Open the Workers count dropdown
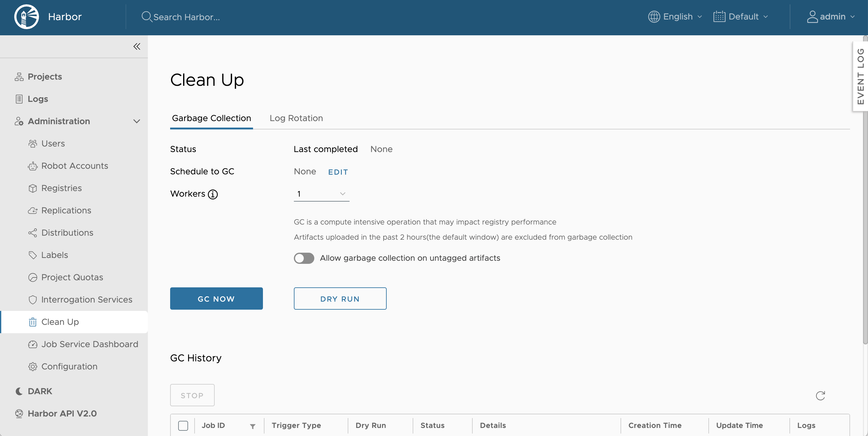The image size is (868, 436). (321, 194)
